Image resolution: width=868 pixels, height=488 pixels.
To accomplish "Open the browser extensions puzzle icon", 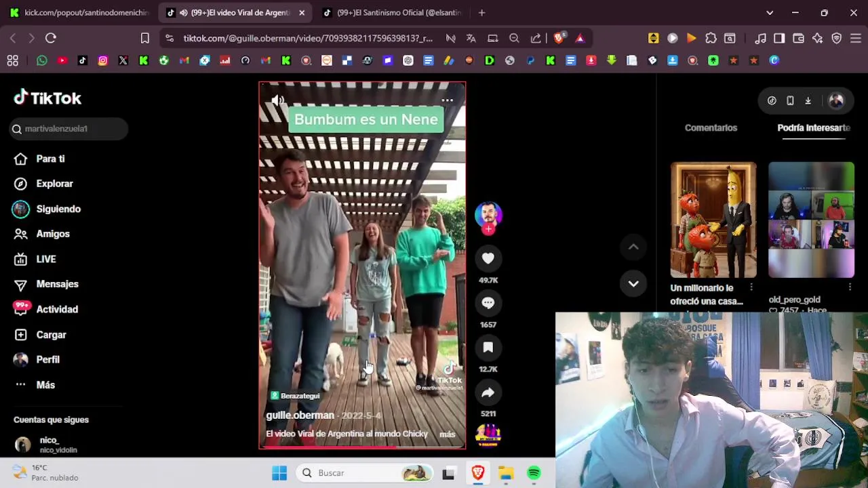I will pos(711,38).
